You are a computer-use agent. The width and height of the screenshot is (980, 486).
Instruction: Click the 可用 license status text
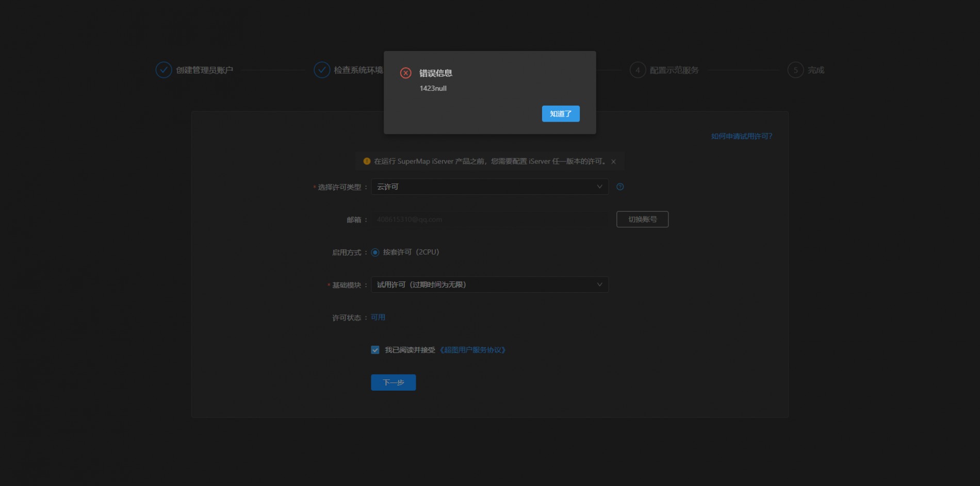click(x=378, y=317)
